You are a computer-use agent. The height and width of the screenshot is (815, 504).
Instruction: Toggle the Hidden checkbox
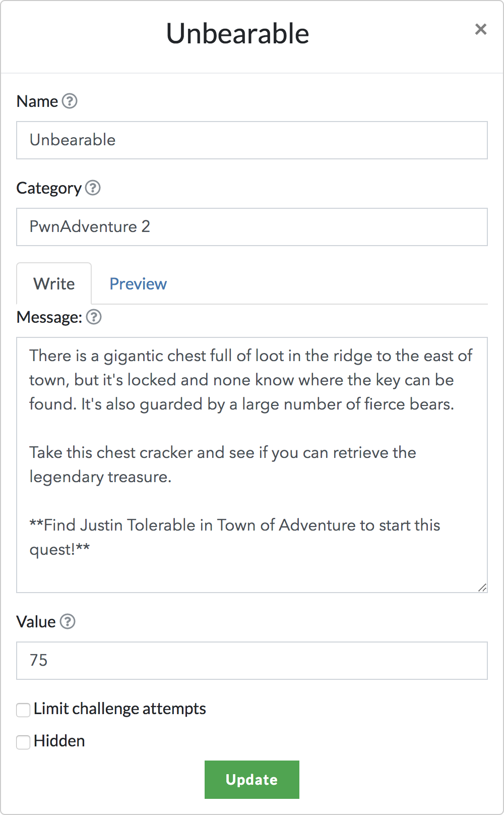[23, 742]
